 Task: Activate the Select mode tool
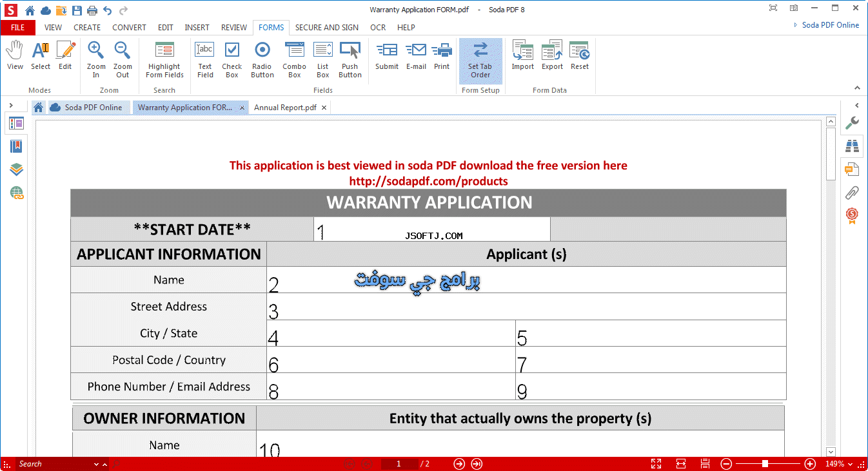pos(41,55)
